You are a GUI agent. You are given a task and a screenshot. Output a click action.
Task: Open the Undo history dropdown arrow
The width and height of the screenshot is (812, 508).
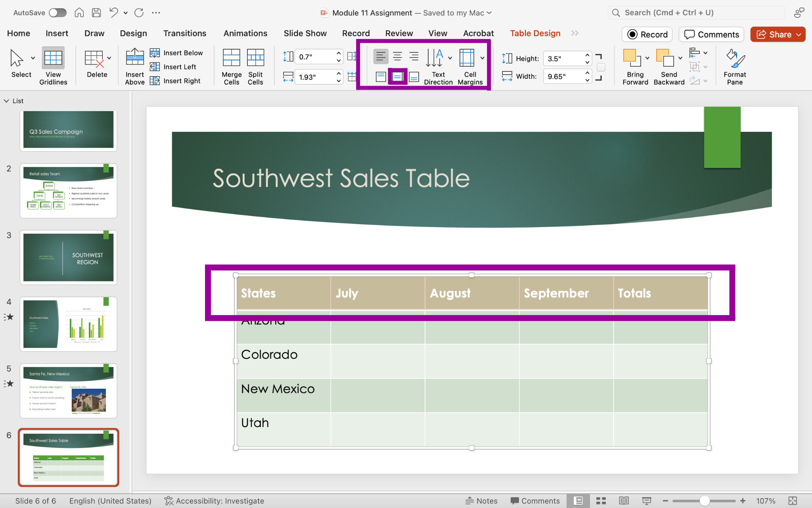pyautogui.click(x=126, y=13)
